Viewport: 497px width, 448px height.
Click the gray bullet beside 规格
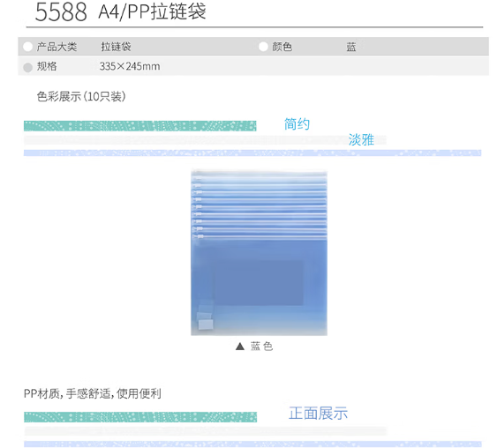tap(28, 67)
